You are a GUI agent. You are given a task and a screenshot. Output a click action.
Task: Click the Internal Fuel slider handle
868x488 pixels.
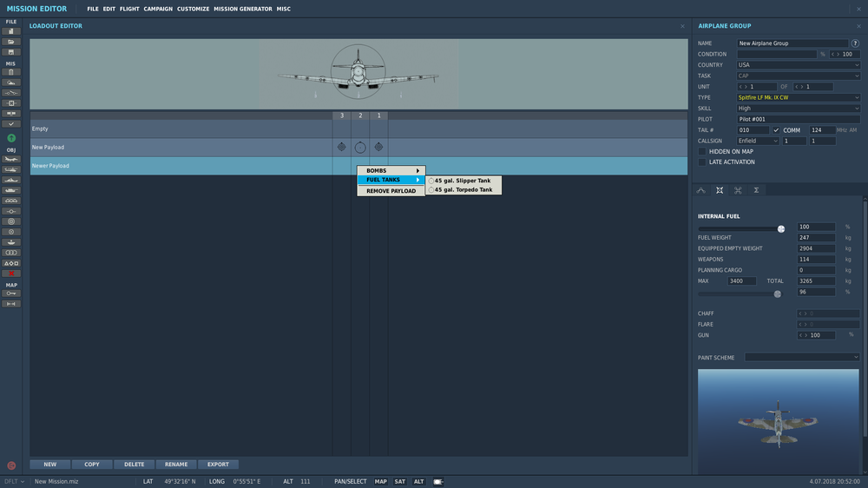coord(781,228)
